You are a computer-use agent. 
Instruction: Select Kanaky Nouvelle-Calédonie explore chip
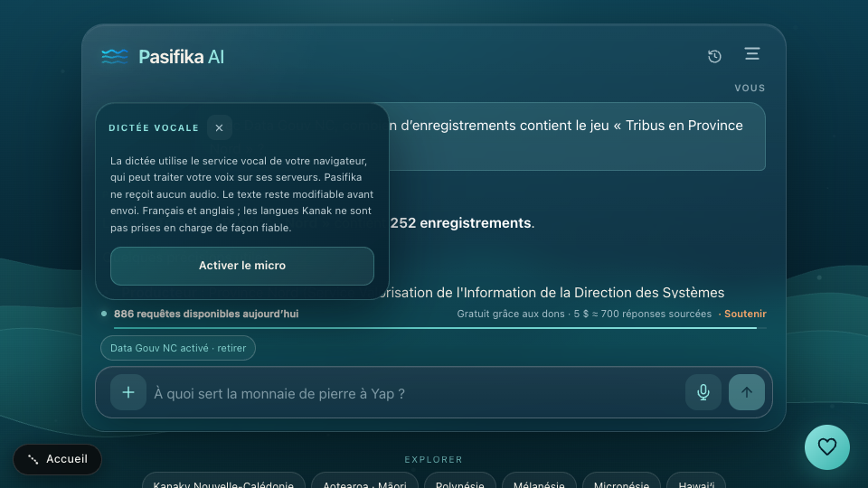point(223,482)
